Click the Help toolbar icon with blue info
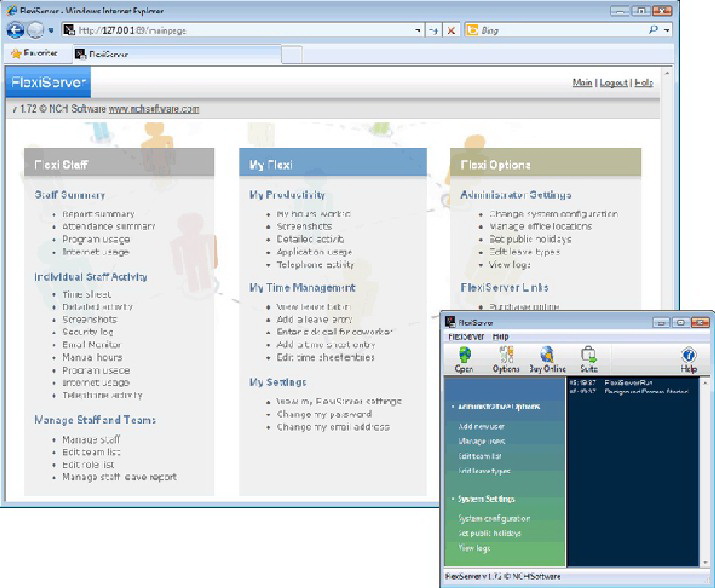Screen dimensions: 715x588 click(x=689, y=359)
